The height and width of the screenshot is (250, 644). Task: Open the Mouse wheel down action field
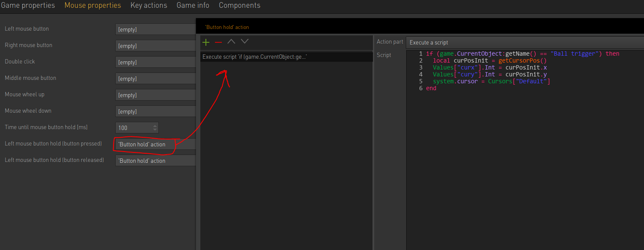pyautogui.click(x=155, y=111)
